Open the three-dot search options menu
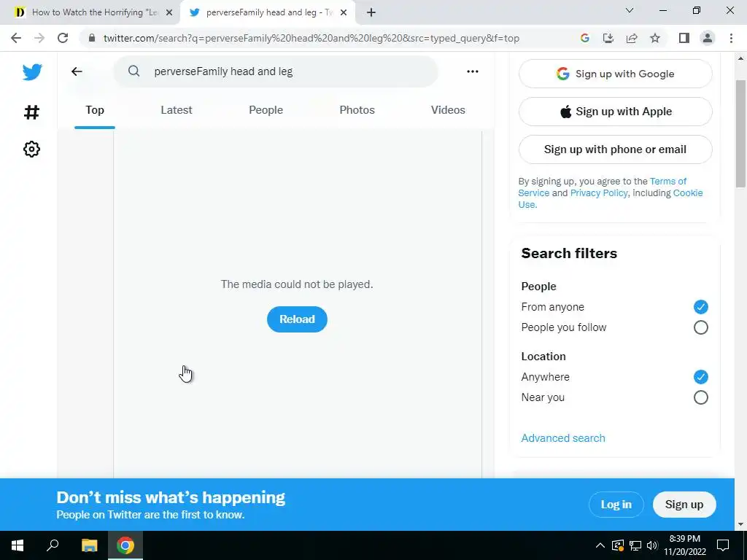The image size is (747, 560). pyautogui.click(x=473, y=71)
